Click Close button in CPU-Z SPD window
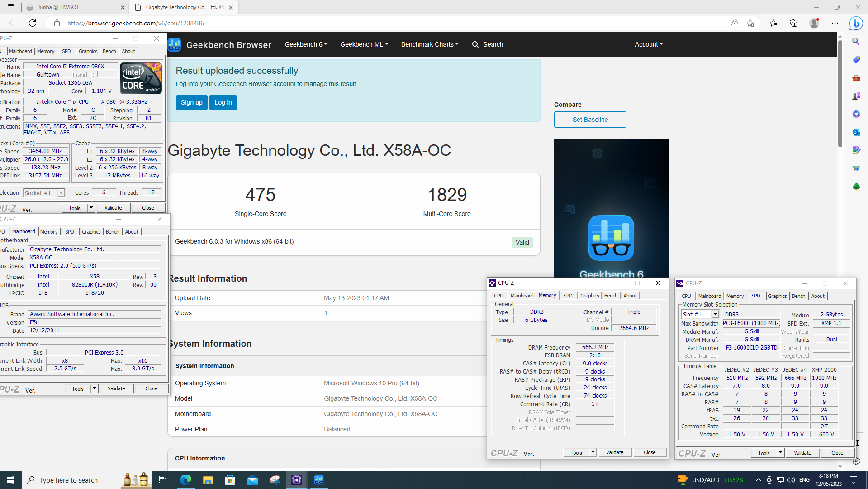Screen dimensions: 868x489 [837, 453]
